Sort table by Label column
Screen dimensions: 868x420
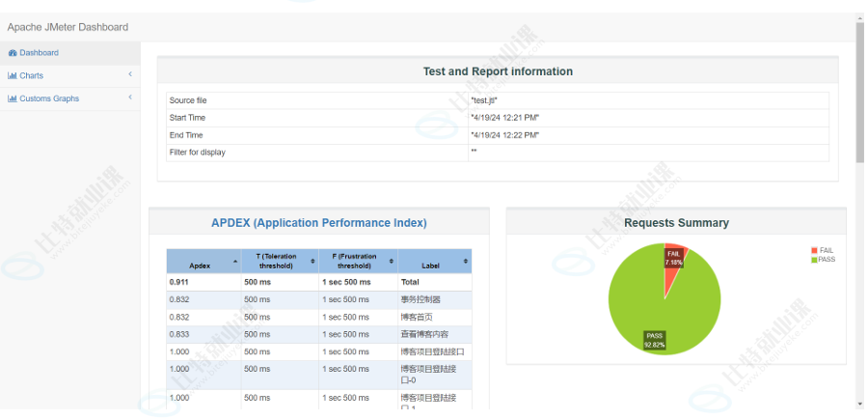pos(435,261)
